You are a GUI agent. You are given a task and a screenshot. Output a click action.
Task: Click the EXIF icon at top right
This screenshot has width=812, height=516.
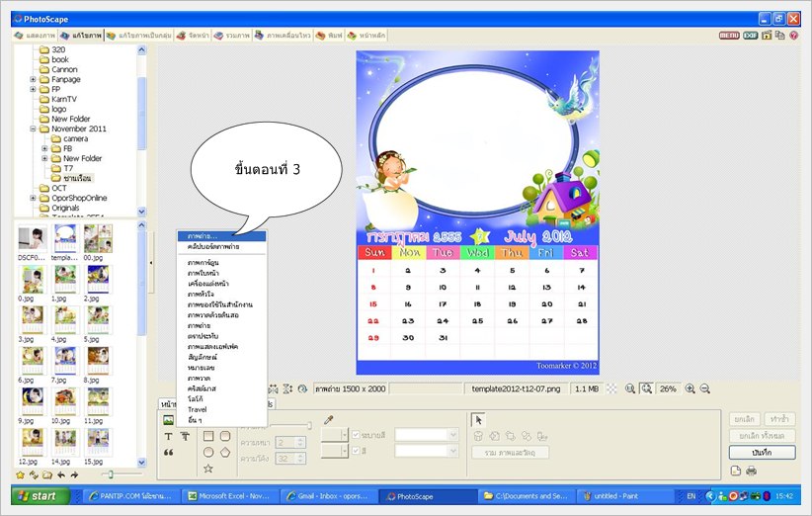(x=751, y=36)
